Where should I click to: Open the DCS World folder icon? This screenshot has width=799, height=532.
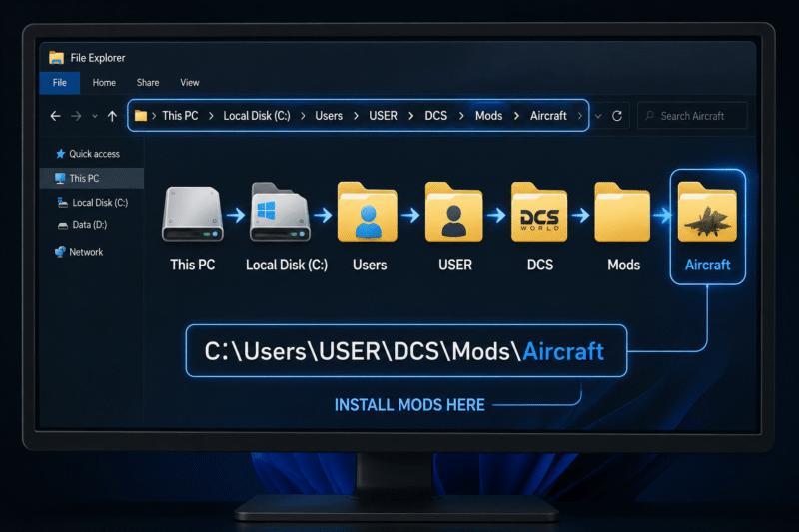coord(539,212)
